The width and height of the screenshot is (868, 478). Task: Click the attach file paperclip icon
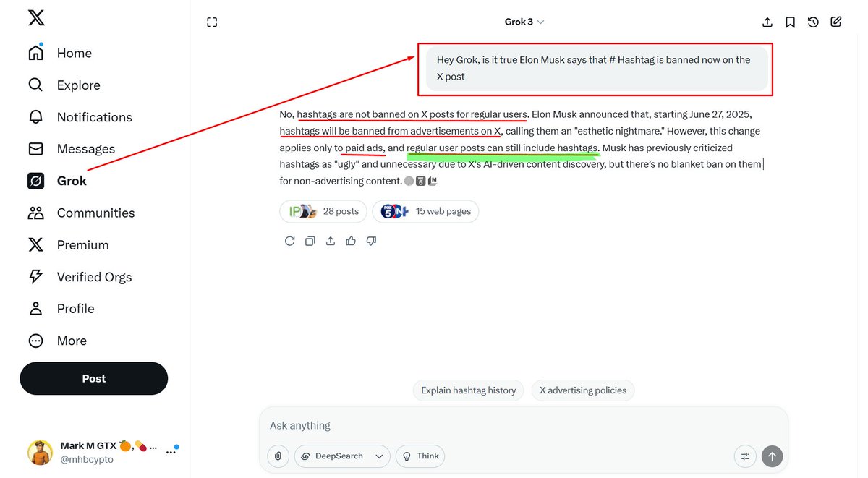[x=278, y=456]
